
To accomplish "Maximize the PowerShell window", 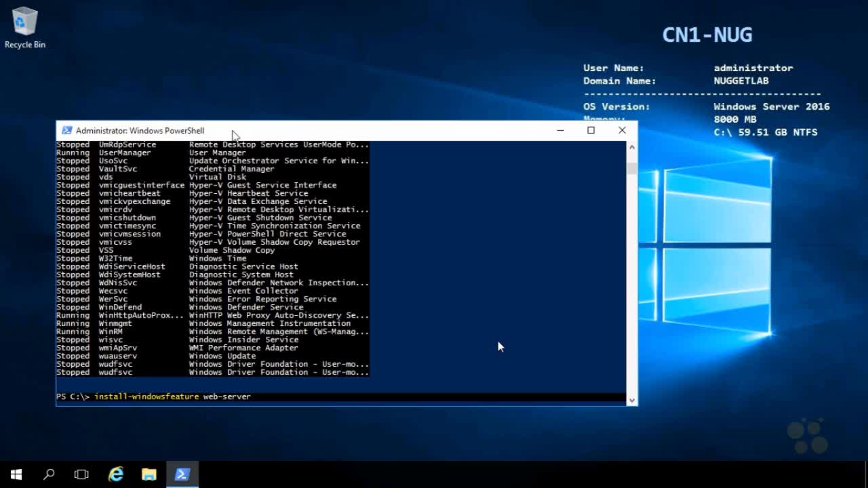I will [591, 130].
